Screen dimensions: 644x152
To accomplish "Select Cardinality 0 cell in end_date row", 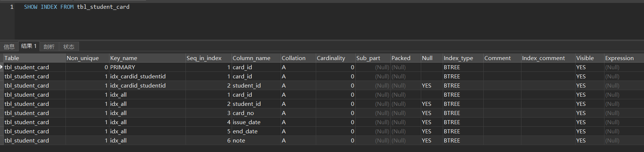I will (336, 131).
